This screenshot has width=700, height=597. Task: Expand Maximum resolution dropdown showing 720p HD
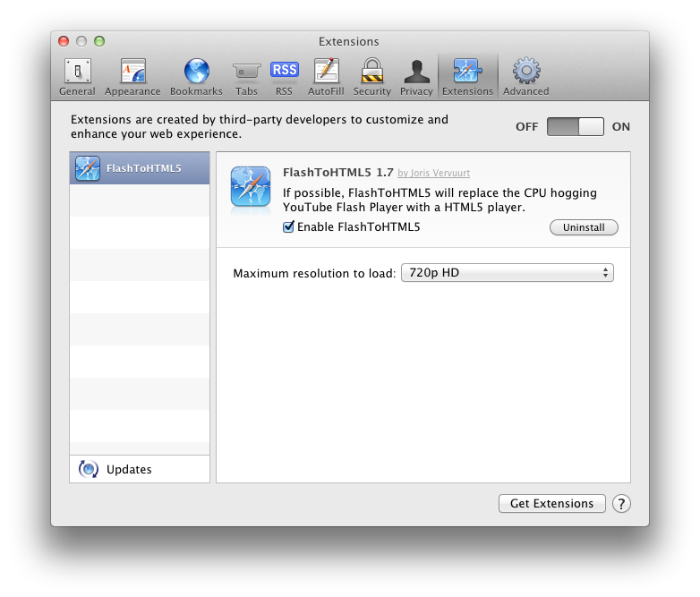click(x=506, y=273)
